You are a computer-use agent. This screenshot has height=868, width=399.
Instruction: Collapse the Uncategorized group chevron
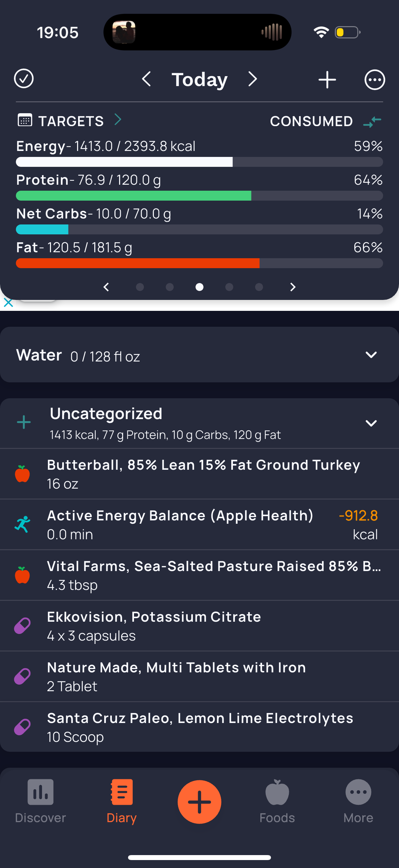point(371,423)
